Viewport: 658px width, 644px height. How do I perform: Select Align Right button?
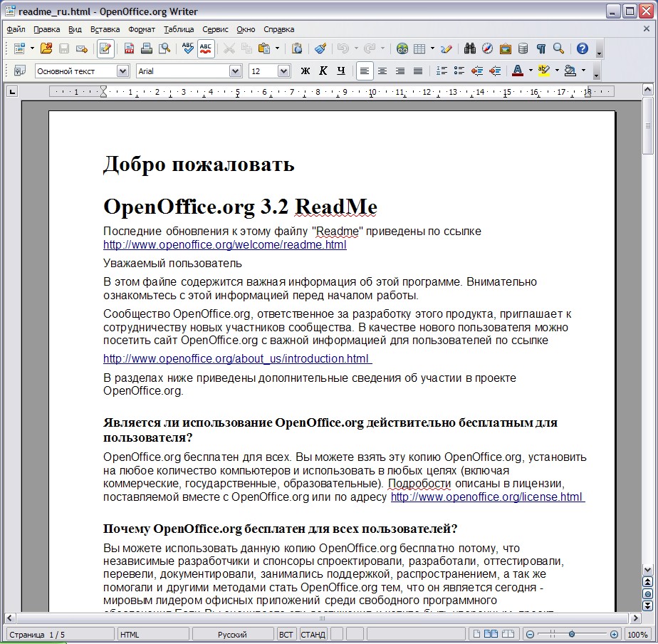point(400,71)
